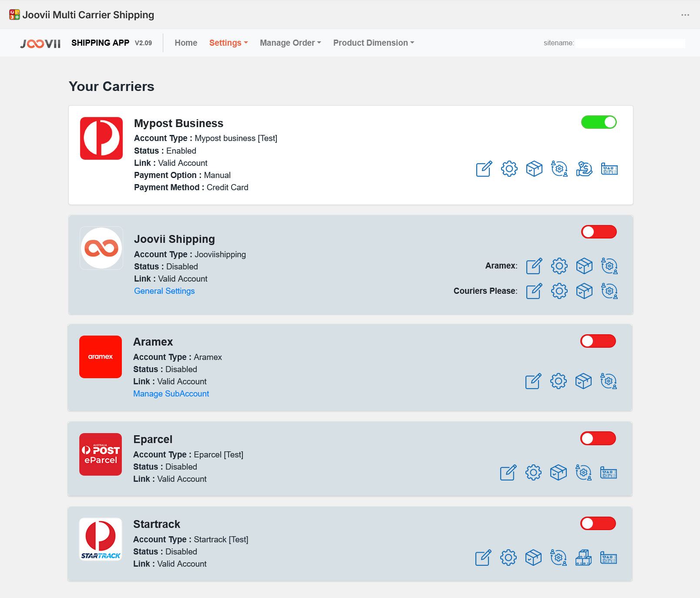Click the "Eparcel" card title
700x598 pixels.
[x=153, y=439]
